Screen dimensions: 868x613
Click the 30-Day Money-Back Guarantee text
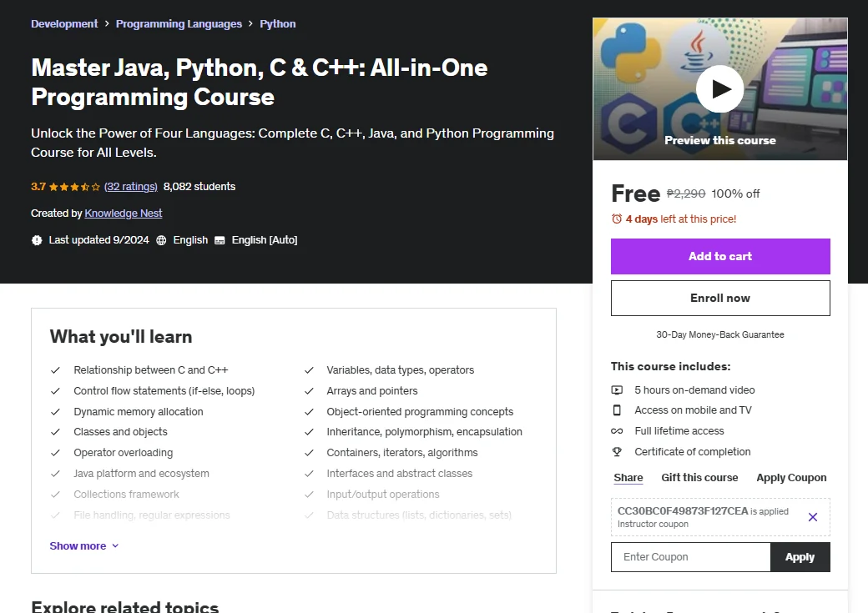720,334
